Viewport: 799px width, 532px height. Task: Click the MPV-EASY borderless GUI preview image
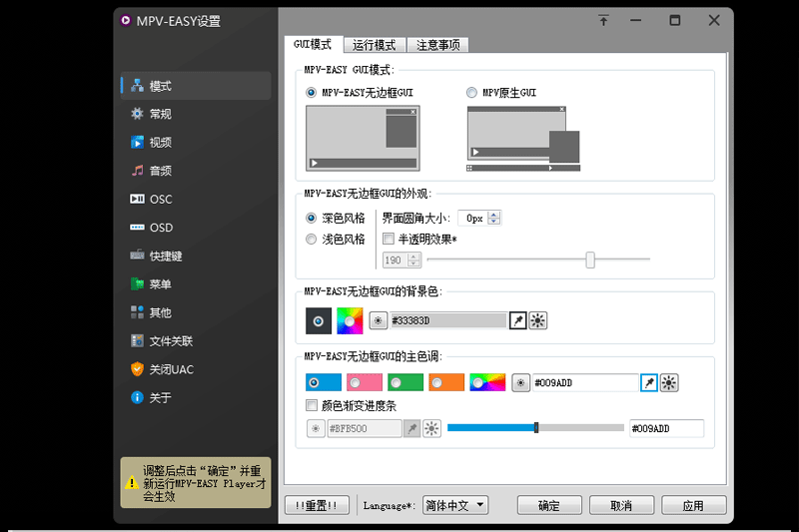coord(363,138)
